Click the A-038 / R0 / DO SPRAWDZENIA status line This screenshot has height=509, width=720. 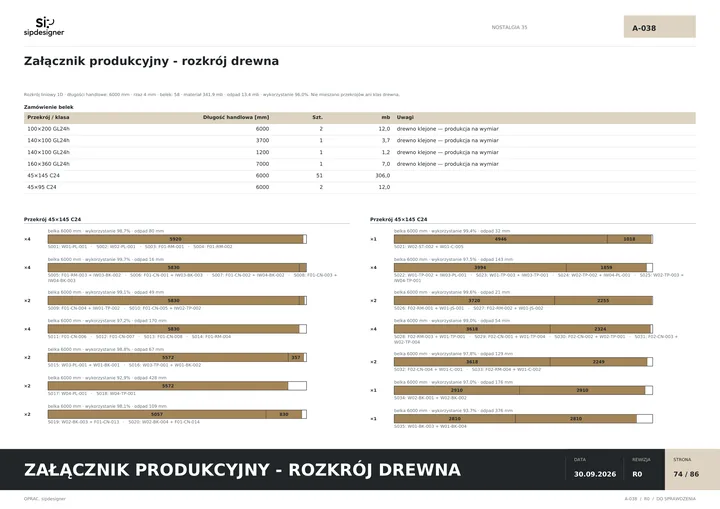click(660, 499)
